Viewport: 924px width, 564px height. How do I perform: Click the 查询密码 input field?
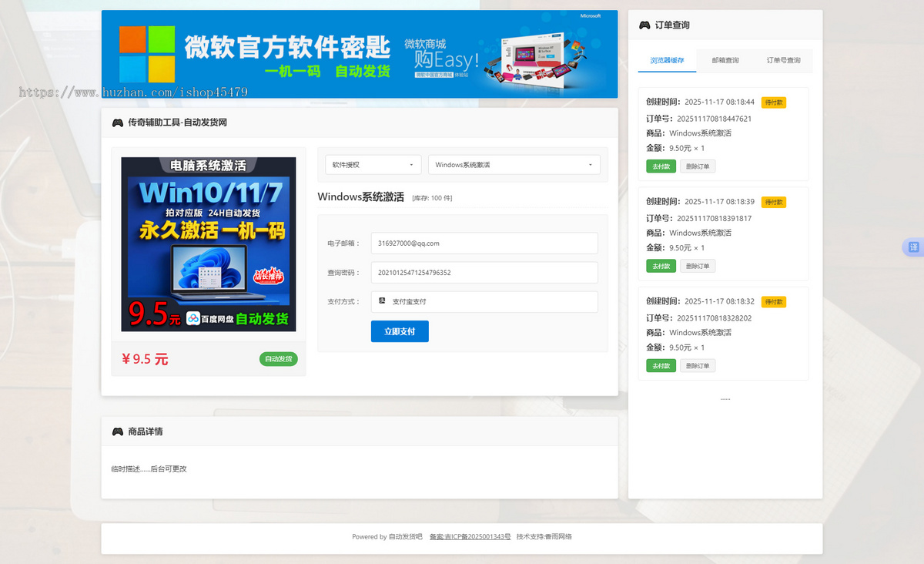[x=484, y=273]
